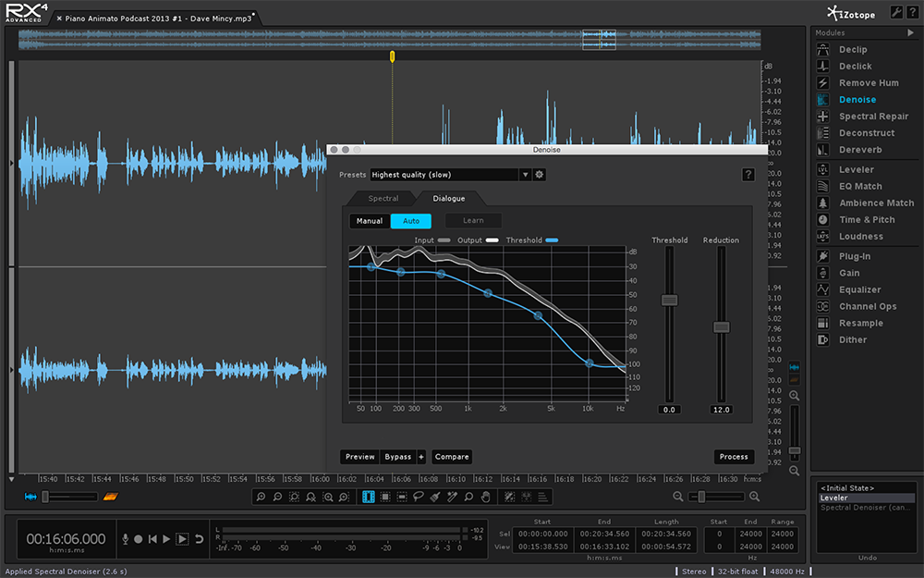Open preferences with the wrench icon

pyautogui.click(x=896, y=12)
